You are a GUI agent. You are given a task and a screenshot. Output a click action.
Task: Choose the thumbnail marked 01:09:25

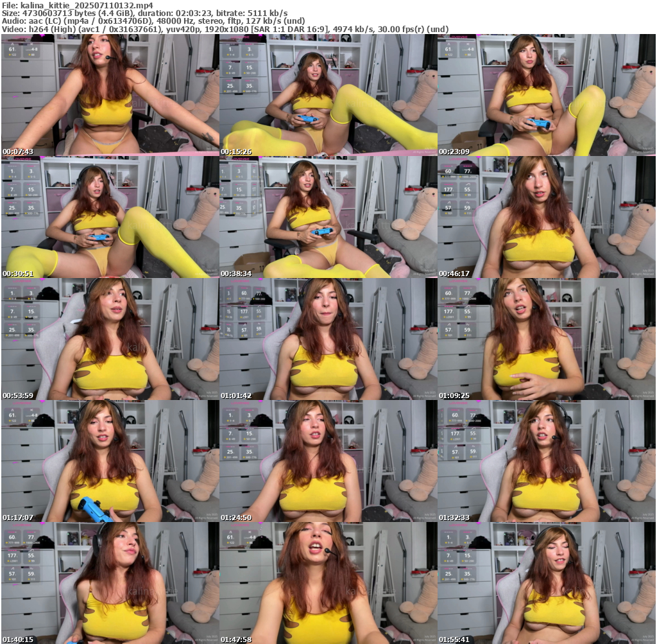coord(546,339)
